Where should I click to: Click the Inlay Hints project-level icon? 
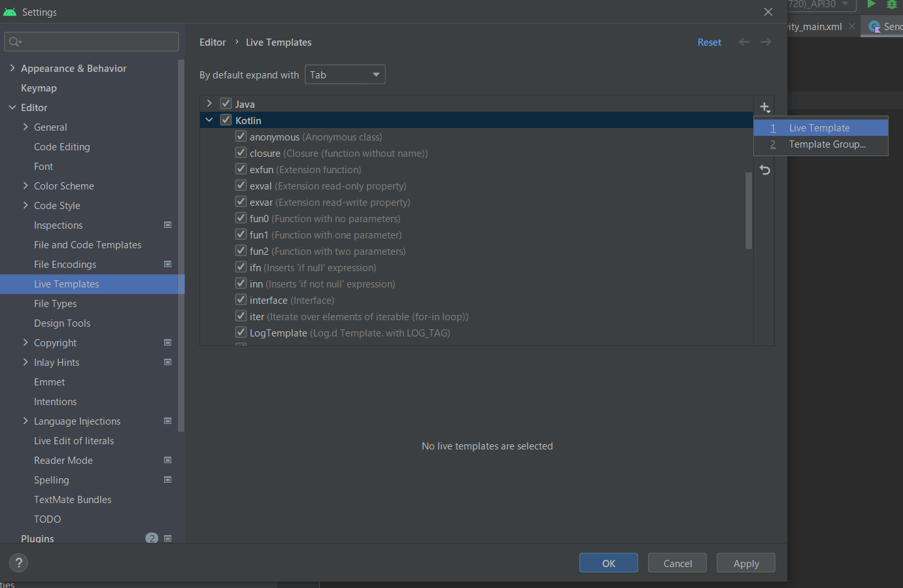coord(167,362)
